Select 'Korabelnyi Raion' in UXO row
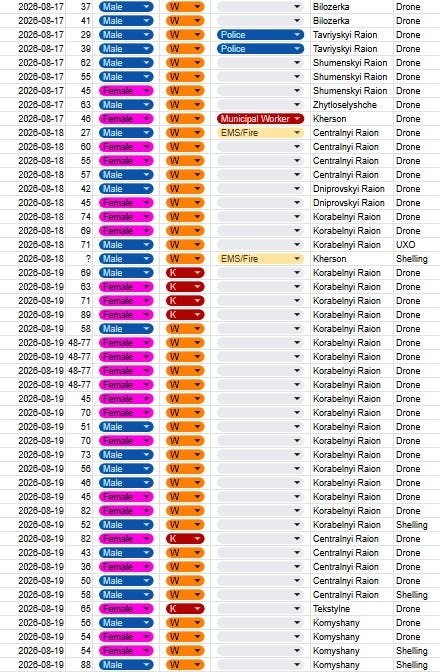 352,245
